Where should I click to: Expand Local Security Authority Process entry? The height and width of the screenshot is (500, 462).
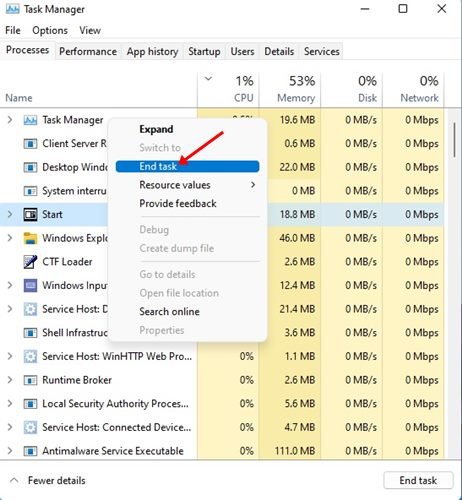coord(10,403)
